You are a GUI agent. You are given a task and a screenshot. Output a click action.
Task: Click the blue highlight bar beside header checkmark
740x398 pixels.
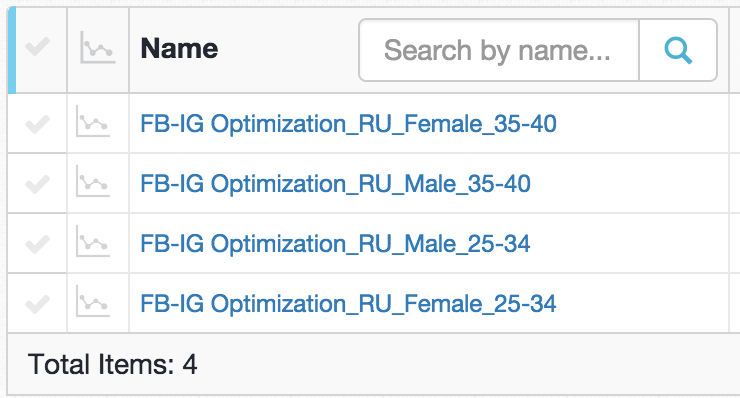click(x=12, y=50)
